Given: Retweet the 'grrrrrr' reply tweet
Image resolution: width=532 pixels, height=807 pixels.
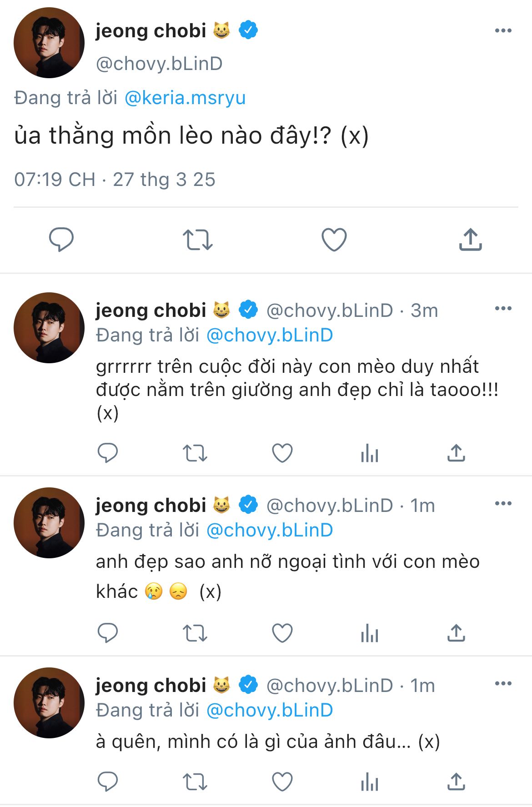Looking at the screenshot, I should pos(195,453).
